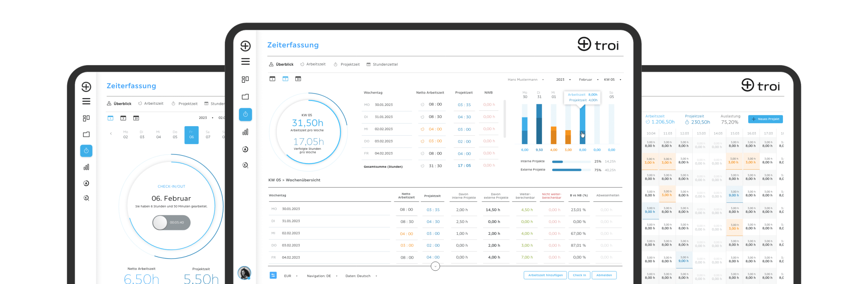Open the dashboard tiles icon in left tablet sidebar
Viewport: 868px width, 284px height.
[86, 118]
